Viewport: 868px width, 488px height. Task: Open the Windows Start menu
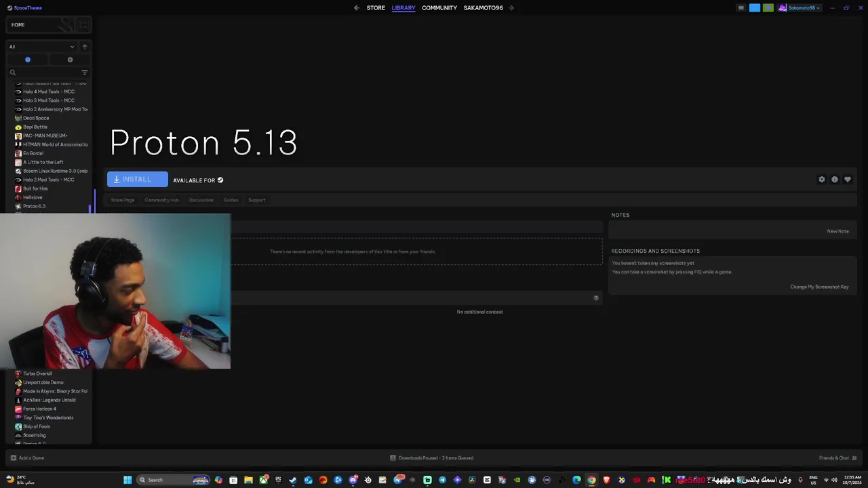127,480
